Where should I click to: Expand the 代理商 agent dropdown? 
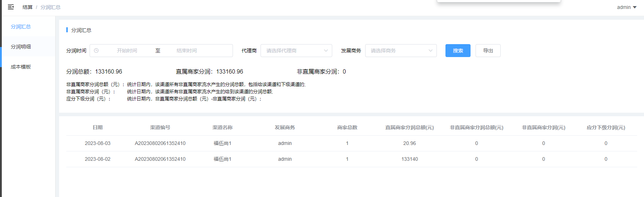point(296,51)
